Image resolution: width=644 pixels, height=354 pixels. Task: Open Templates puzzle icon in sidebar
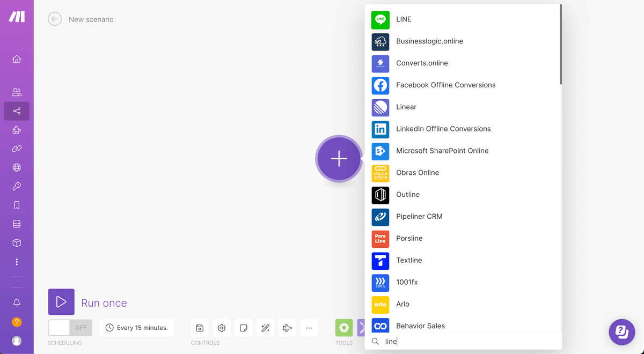point(17,130)
